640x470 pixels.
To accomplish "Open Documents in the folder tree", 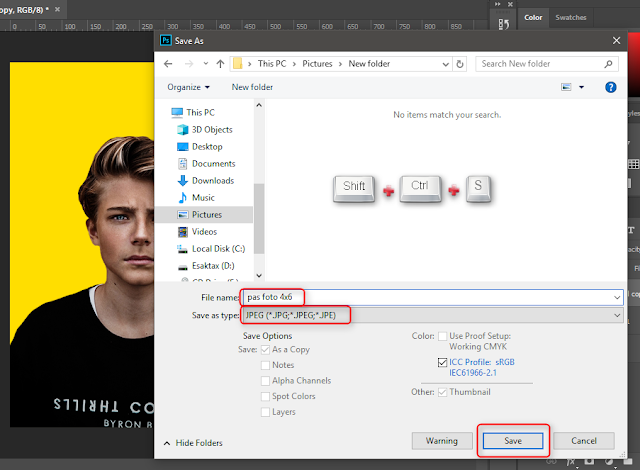I will [207, 164].
